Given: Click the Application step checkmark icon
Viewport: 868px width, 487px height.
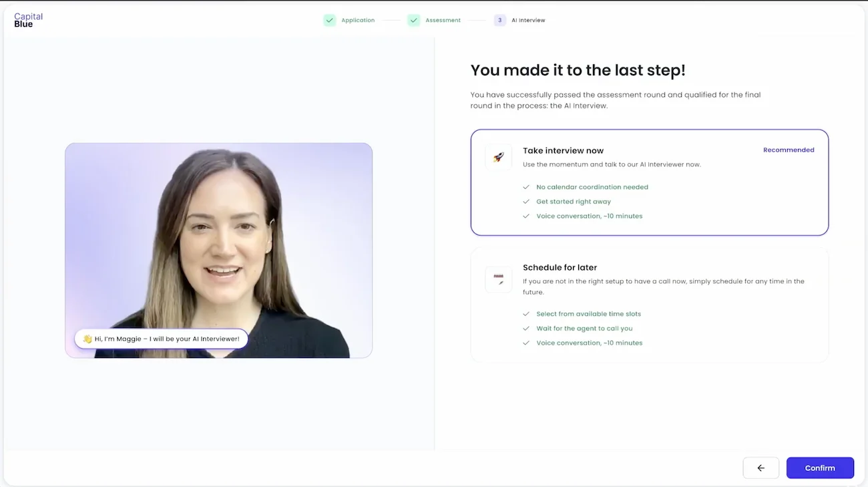Looking at the screenshot, I should [329, 20].
